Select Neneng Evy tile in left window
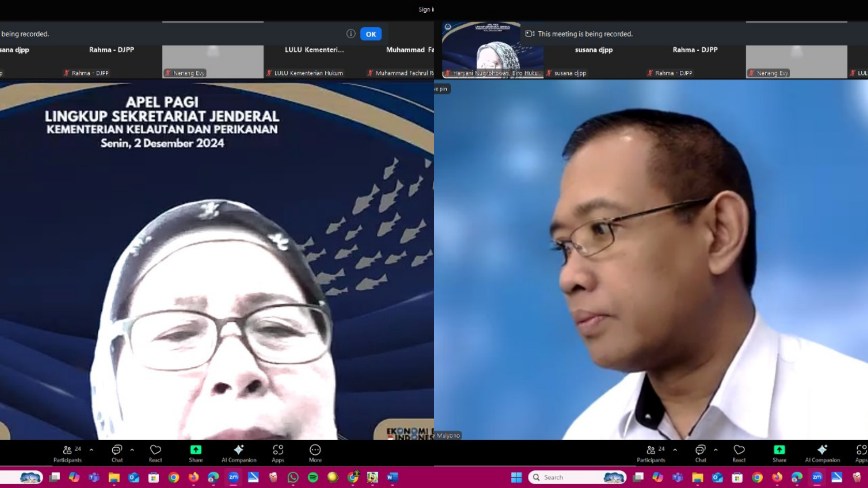The width and height of the screenshot is (868, 488). click(x=212, y=61)
